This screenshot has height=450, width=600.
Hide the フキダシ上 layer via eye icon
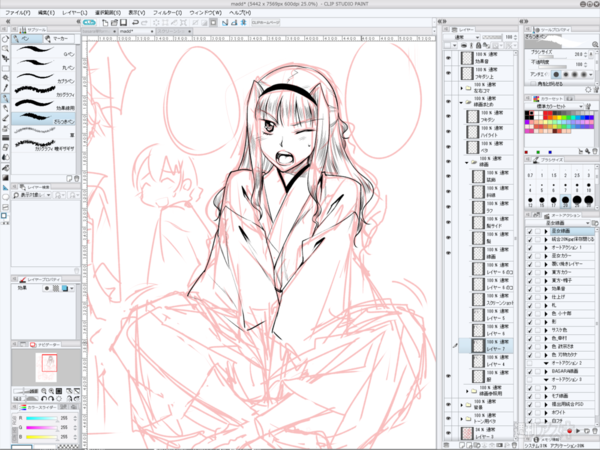pyautogui.click(x=448, y=73)
